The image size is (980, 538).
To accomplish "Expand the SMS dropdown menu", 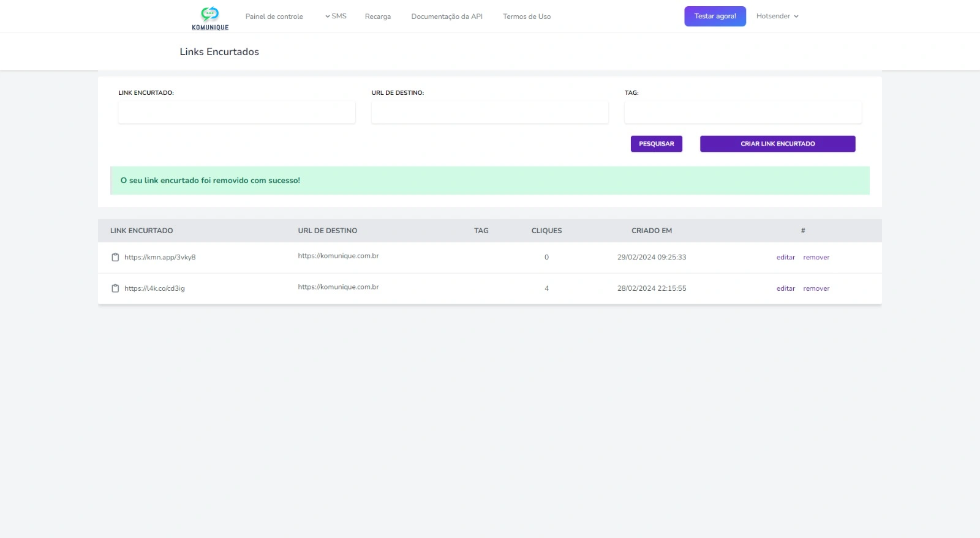I will (336, 17).
